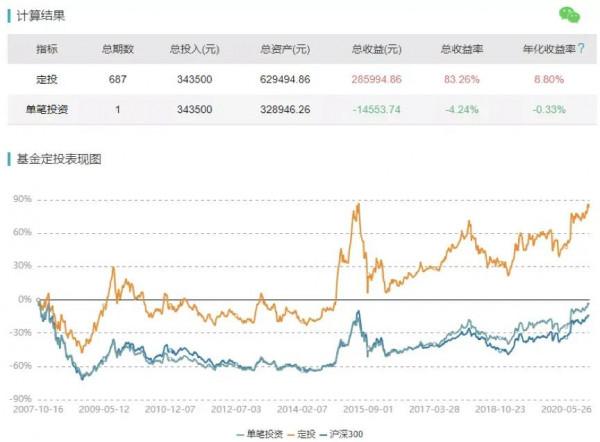The width and height of the screenshot is (600, 442).
Task: Click the green WeChat share icon
Action: pos(569,15)
